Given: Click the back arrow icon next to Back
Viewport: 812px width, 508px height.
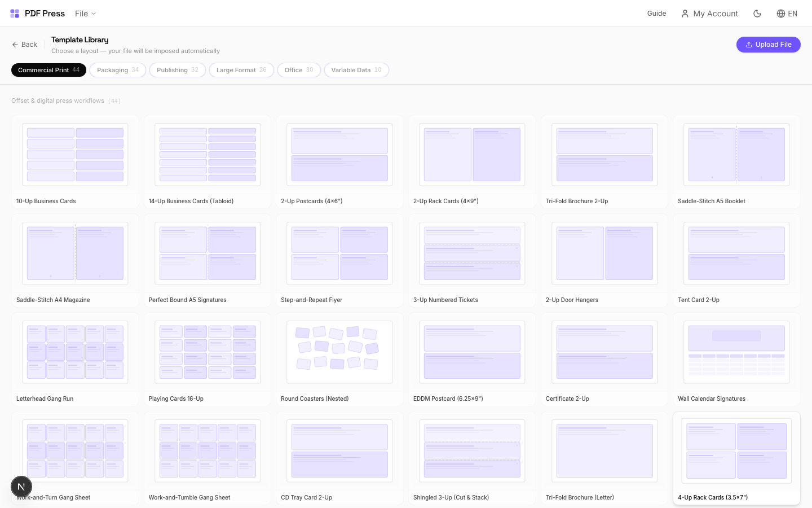Looking at the screenshot, I should 14,44.
